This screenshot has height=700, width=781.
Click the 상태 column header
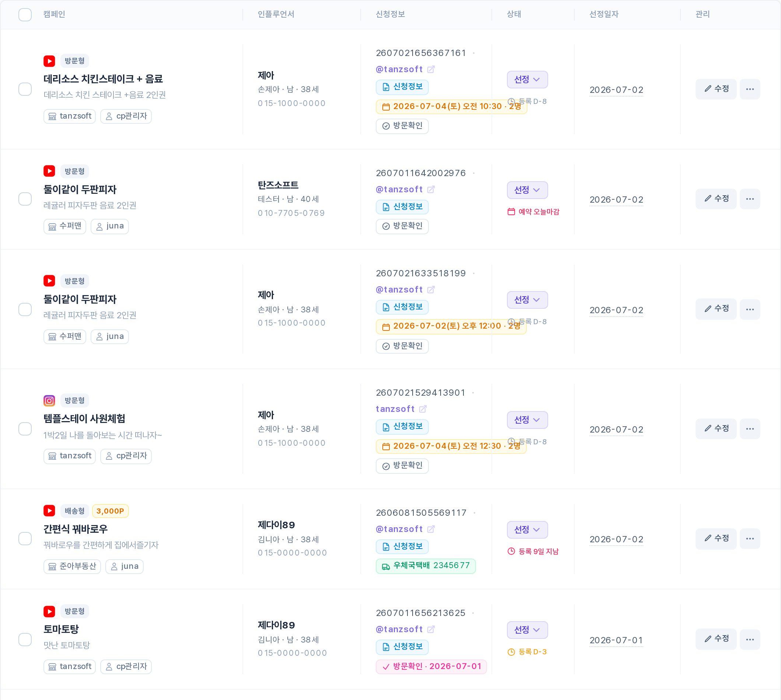(514, 14)
